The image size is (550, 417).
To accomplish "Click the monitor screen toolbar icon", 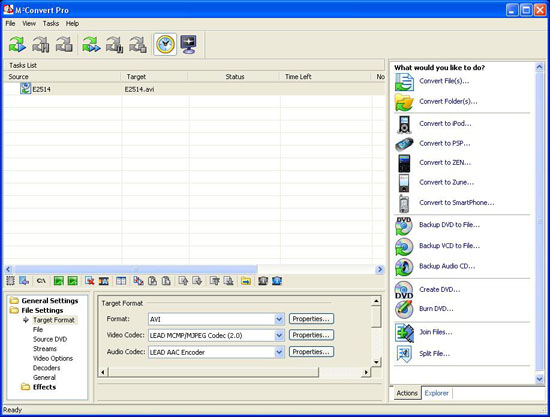I will [x=188, y=45].
